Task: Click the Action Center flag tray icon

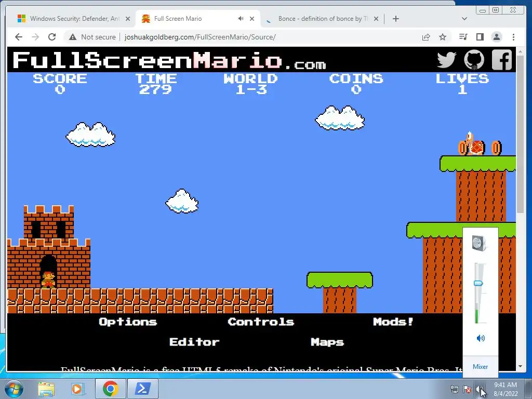Action: (x=467, y=390)
